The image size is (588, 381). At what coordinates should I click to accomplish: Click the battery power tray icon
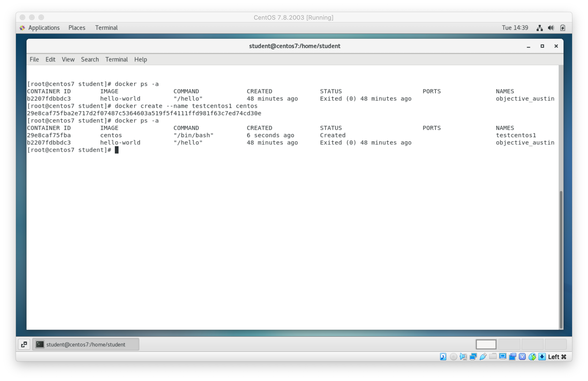pos(562,28)
